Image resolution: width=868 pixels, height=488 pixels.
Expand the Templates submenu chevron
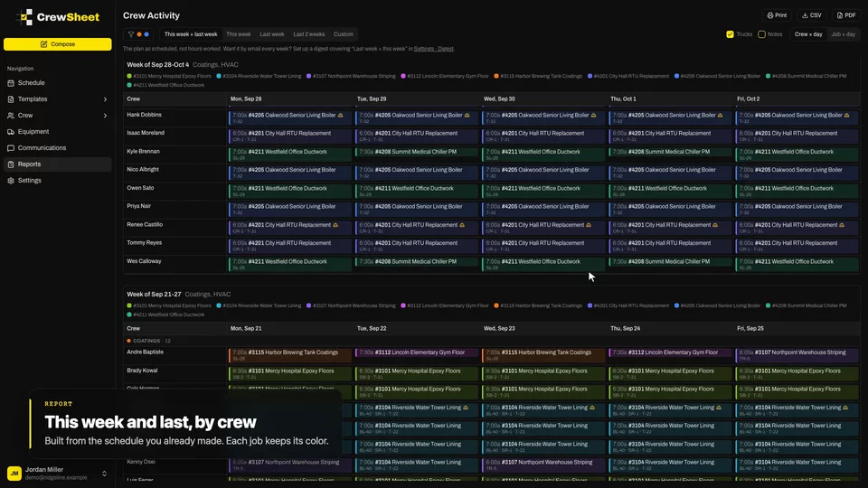click(105, 99)
